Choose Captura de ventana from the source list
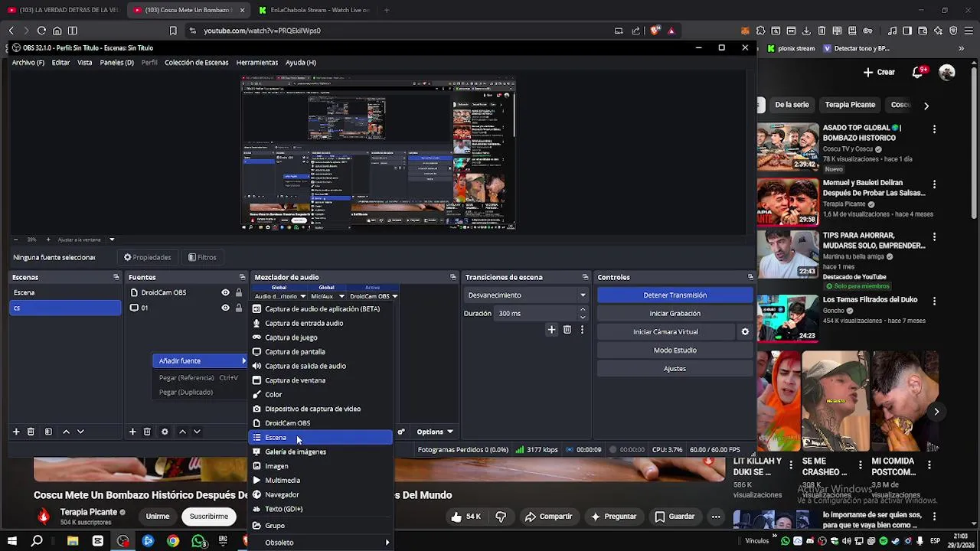 (322, 380)
